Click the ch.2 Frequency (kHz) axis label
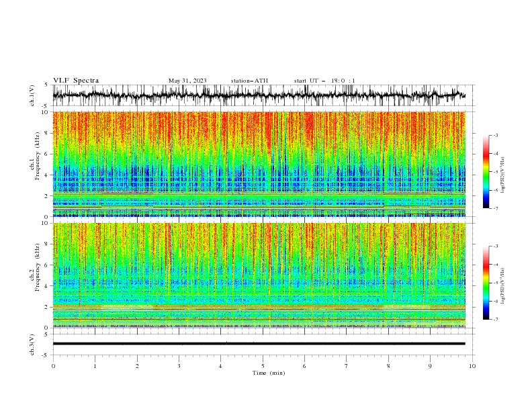Viewport: 532px width, 411px height. pyautogui.click(x=35, y=267)
